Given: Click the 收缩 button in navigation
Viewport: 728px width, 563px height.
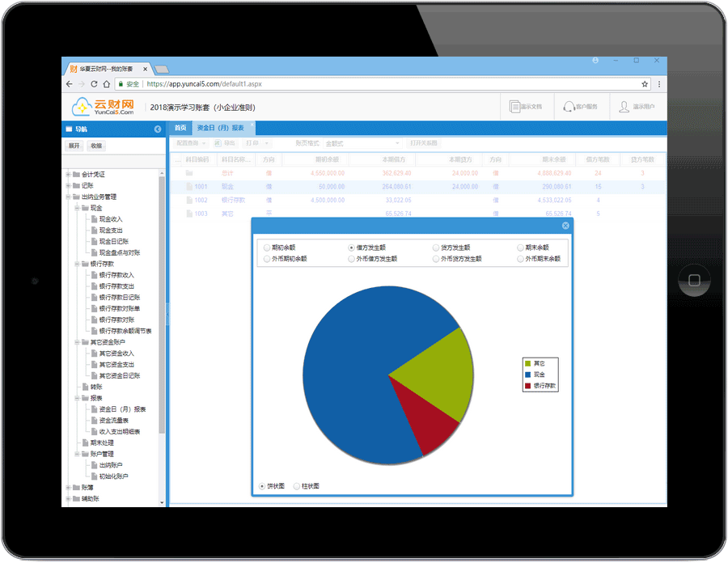Looking at the screenshot, I should (x=96, y=146).
